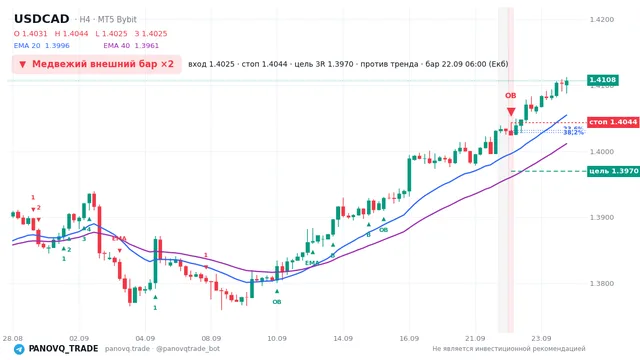This screenshot has width=640, height=360.
Task: Click the 21.09 date axis label
Action: click(475, 338)
